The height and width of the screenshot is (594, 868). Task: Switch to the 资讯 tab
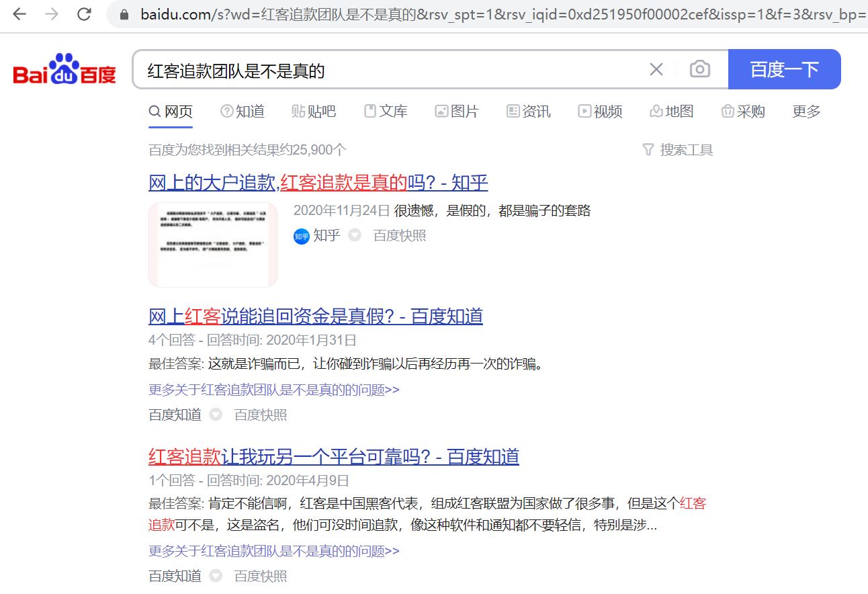[x=529, y=112]
